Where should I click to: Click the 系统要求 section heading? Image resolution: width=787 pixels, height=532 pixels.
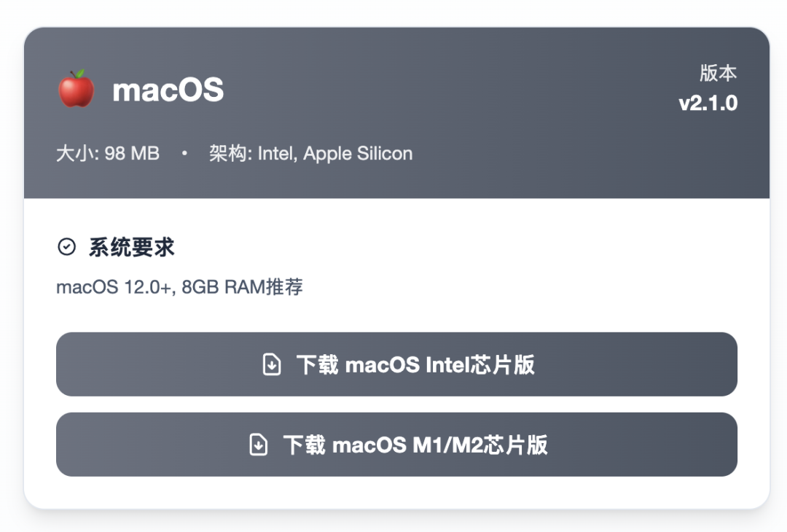tap(131, 248)
